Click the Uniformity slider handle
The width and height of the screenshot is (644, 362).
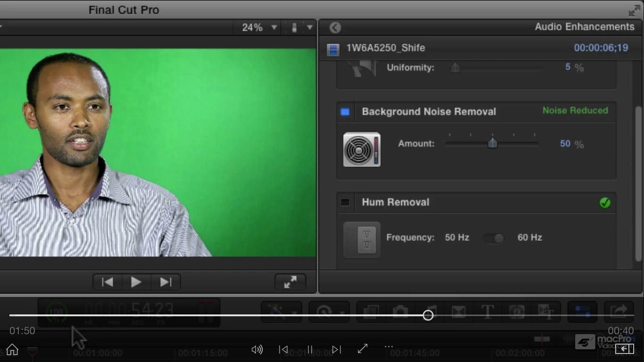coord(455,68)
